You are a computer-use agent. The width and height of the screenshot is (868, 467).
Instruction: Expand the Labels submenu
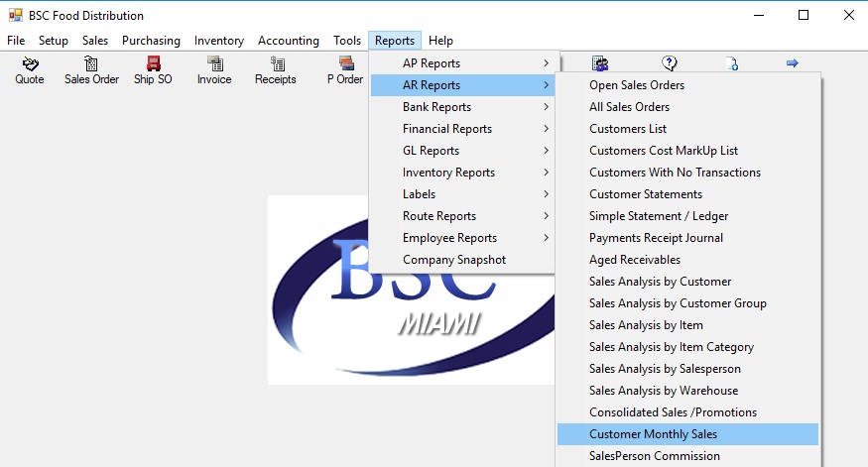(462, 194)
